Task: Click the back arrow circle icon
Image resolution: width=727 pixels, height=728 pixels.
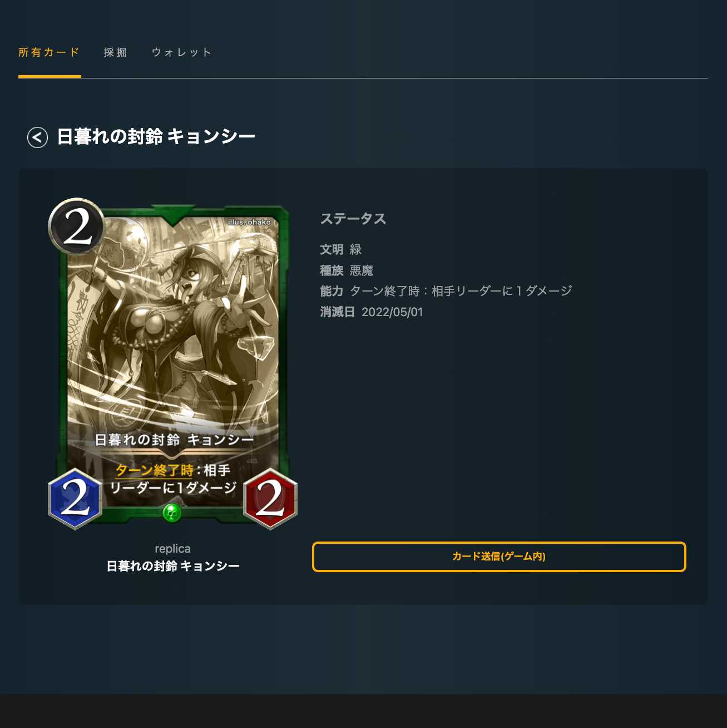Action: [37, 137]
